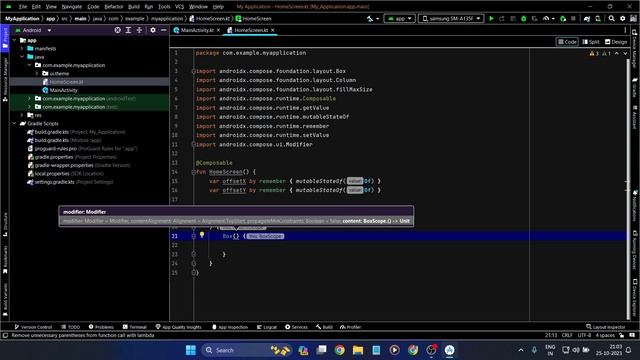Open the File menu
The image size is (640, 360).
point(23,7)
